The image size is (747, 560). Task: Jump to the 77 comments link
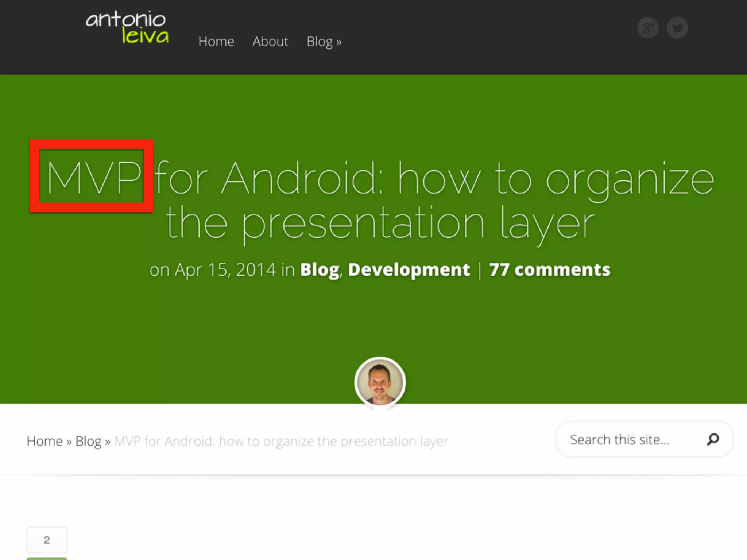pos(549,270)
